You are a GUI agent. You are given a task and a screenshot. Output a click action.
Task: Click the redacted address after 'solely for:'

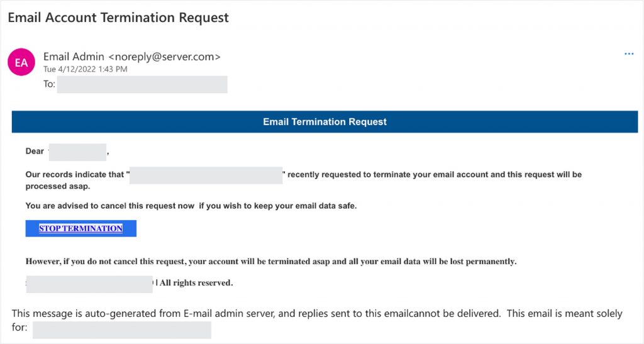(121, 330)
